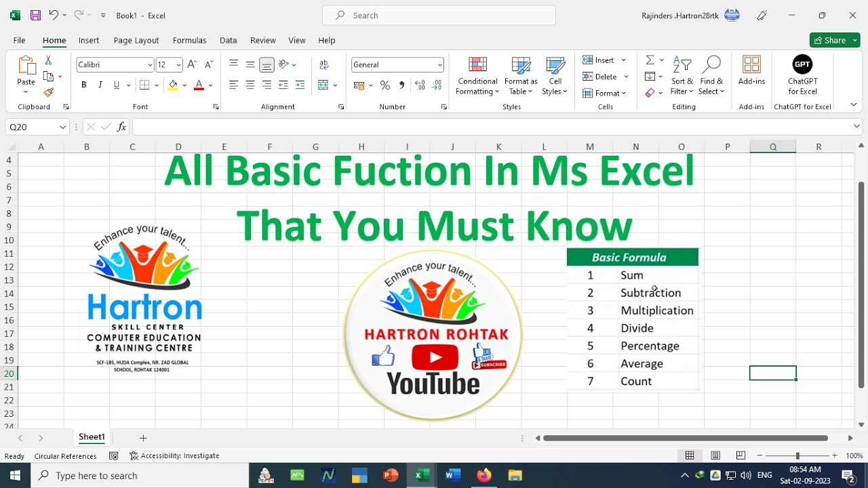This screenshot has height=488, width=868.
Task: Click Decrease Indent icon
Action: 283,85
